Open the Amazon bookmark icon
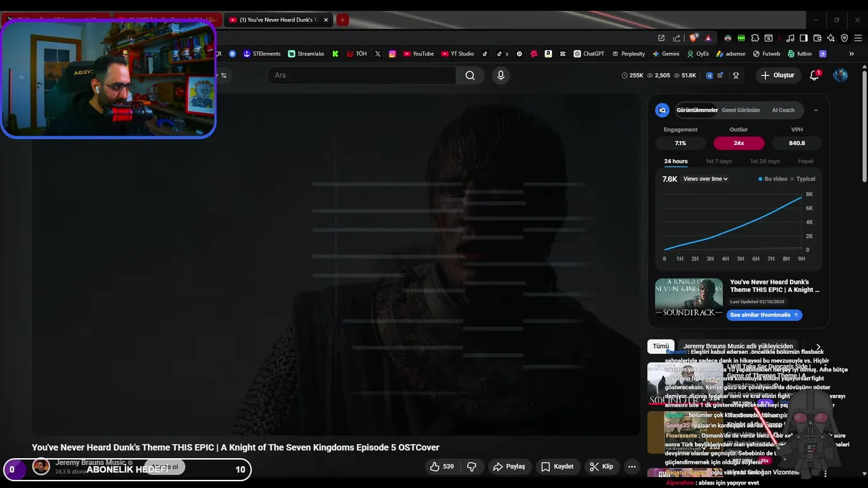The image size is (868, 488). (x=548, y=54)
